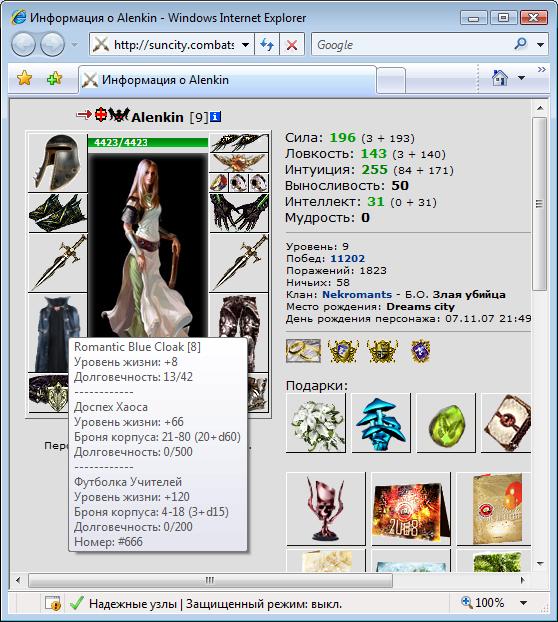Open the zoom level dropdown arrow

523,603
